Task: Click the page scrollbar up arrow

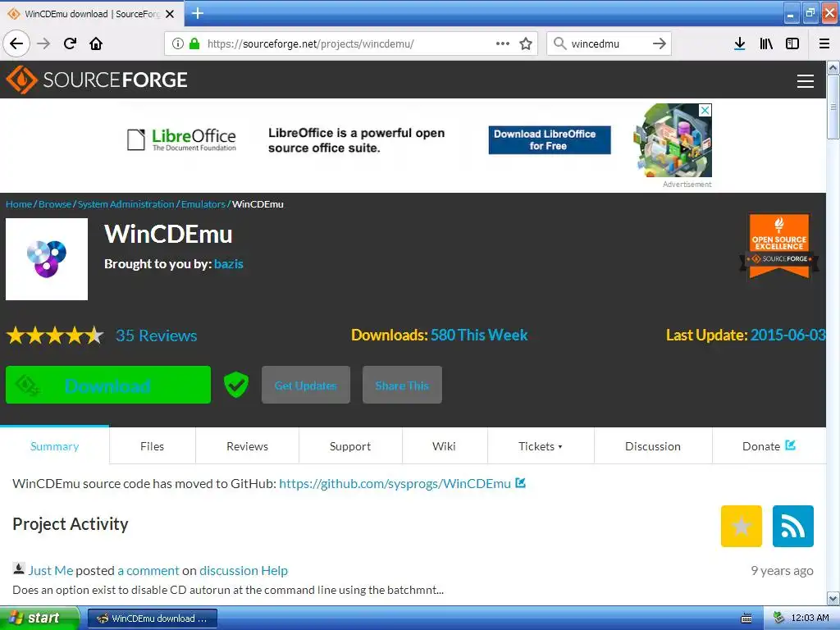Action: pos(833,67)
